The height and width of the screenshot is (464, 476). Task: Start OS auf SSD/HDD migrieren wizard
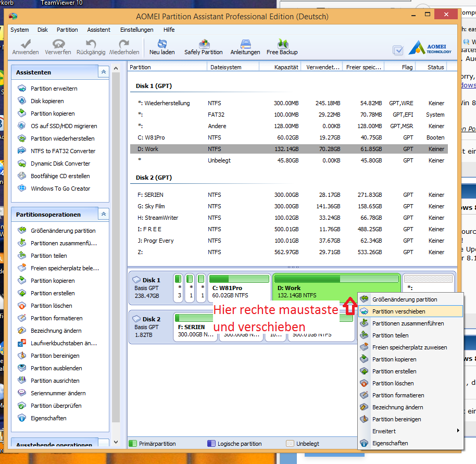64,126
